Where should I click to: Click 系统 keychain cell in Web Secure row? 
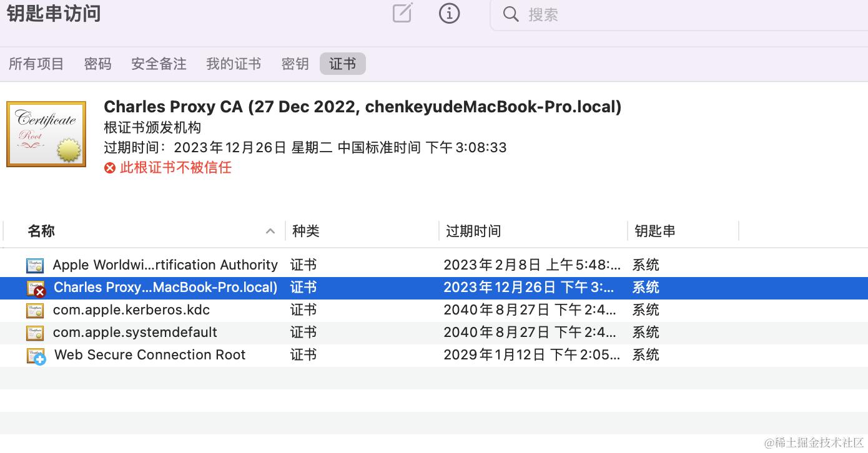pos(646,354)
